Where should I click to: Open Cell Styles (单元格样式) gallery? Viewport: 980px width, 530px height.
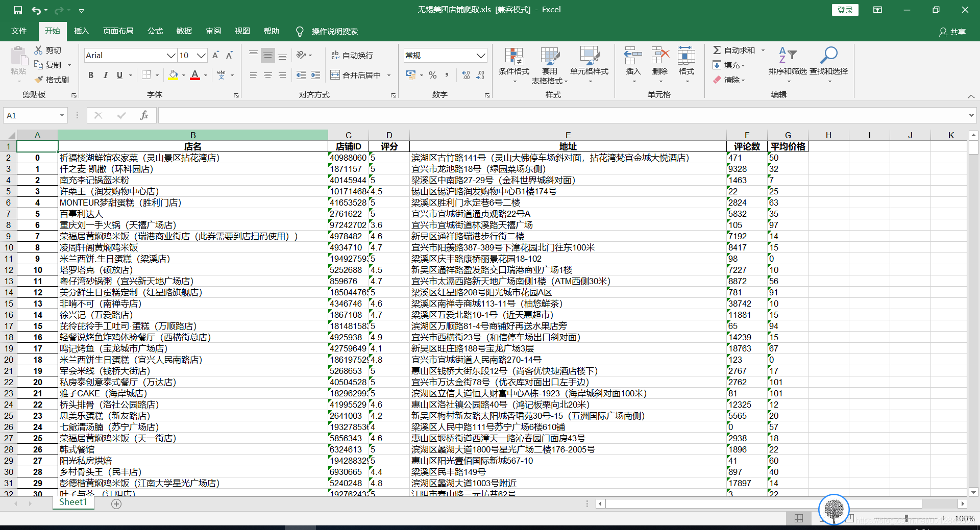(x=590, y=65)
